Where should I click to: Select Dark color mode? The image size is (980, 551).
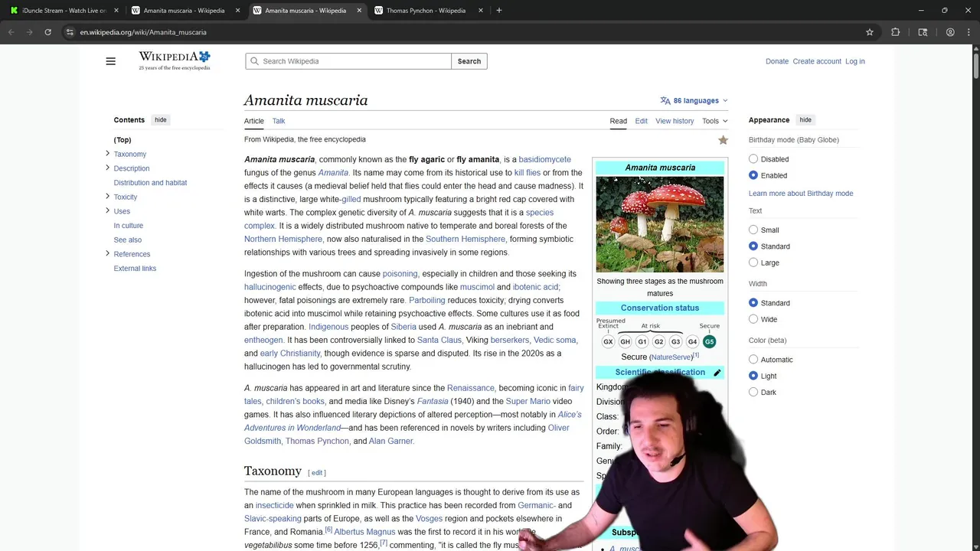click(x=753, y=393)
